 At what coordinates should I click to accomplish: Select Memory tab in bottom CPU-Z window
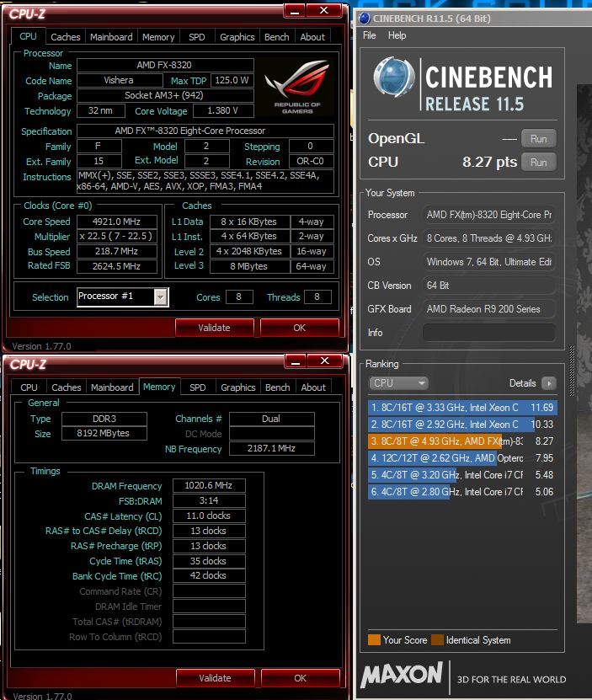click(x=159, y=387)
